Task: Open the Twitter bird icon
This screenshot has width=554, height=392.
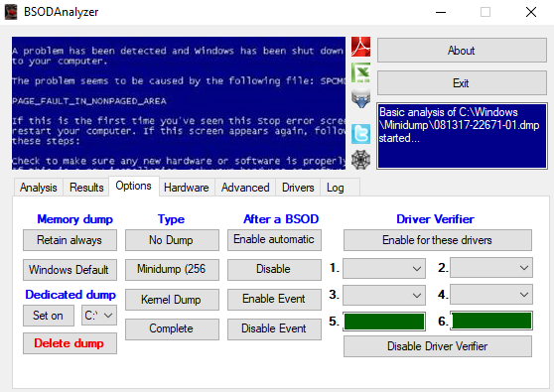Action: [360, 134]
